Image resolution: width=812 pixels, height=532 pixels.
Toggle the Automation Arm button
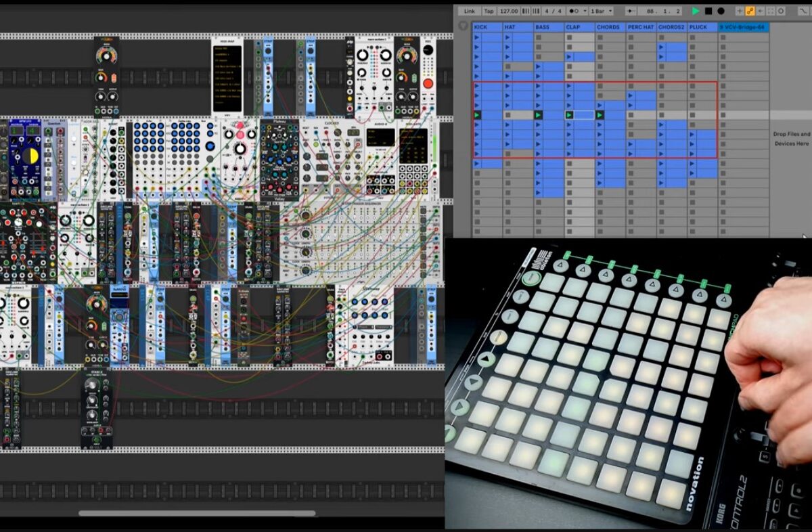[750, 11]
